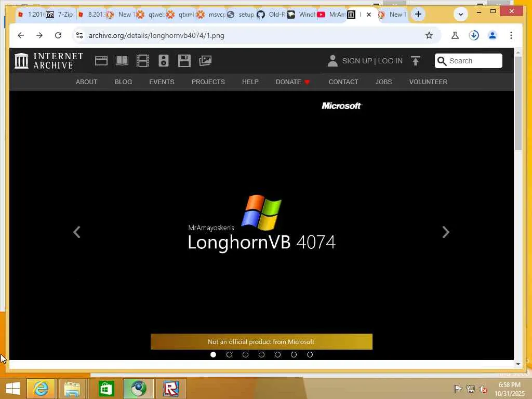Click the browser Forward arrow
Screen dimensions: 532x399
pos(39,35)
